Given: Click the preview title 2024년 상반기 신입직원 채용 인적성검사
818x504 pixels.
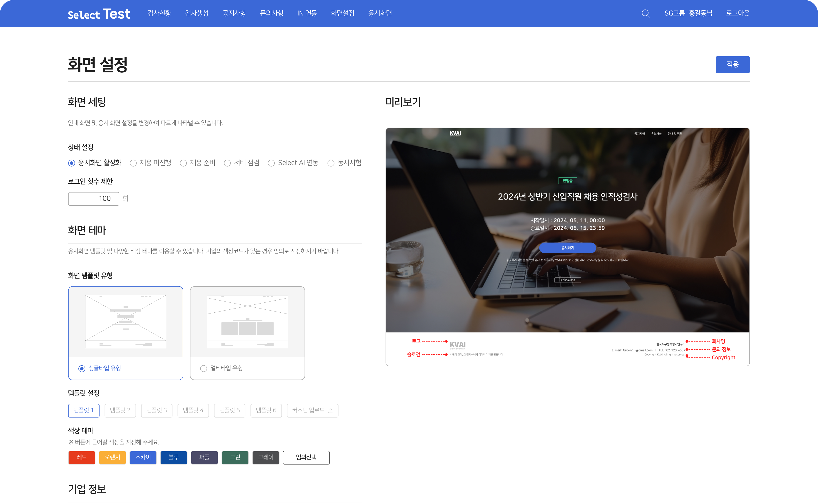Looking at the screenshot, I should click(567, 197).
